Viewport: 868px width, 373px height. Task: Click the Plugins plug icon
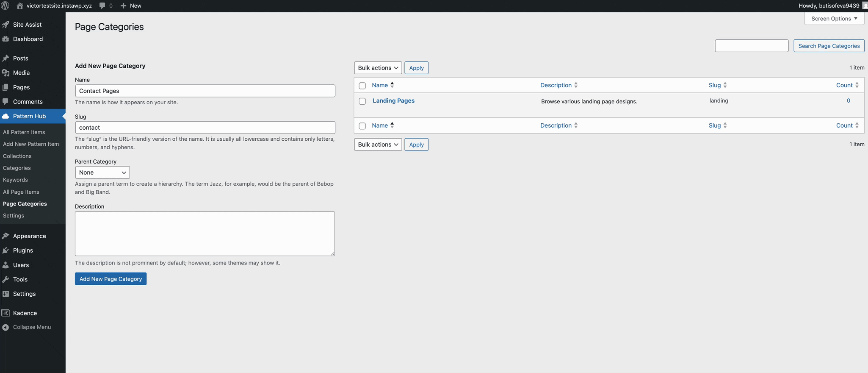point(6,251)
